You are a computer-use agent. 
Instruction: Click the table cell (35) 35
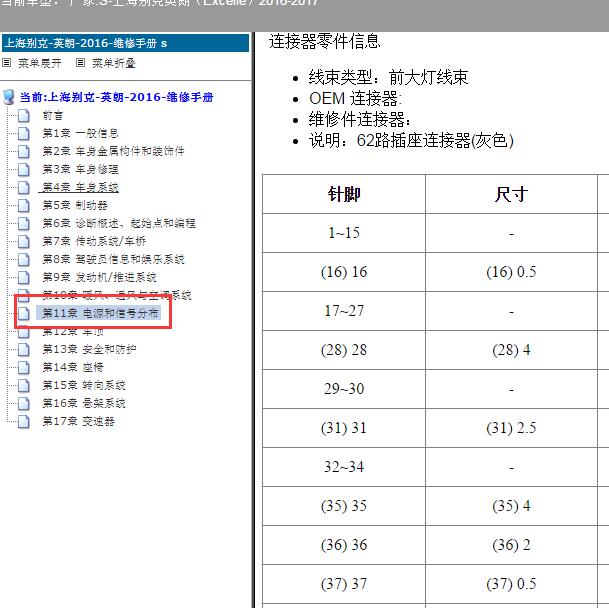click(x=344, y=506)
